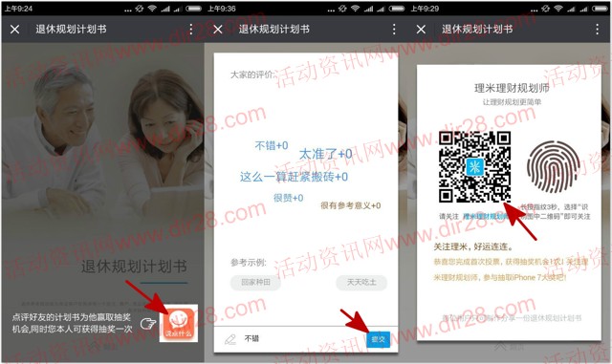The height and width of the screenshot is (364, 612).
Task: Click the QR code image
Action: [474, 166]
